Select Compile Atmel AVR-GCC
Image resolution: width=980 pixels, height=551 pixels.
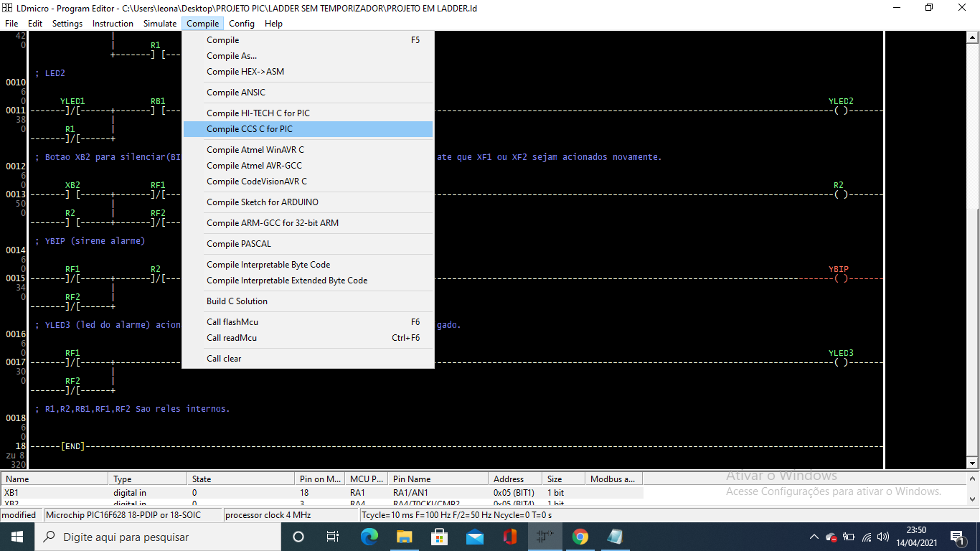point(308,166)
